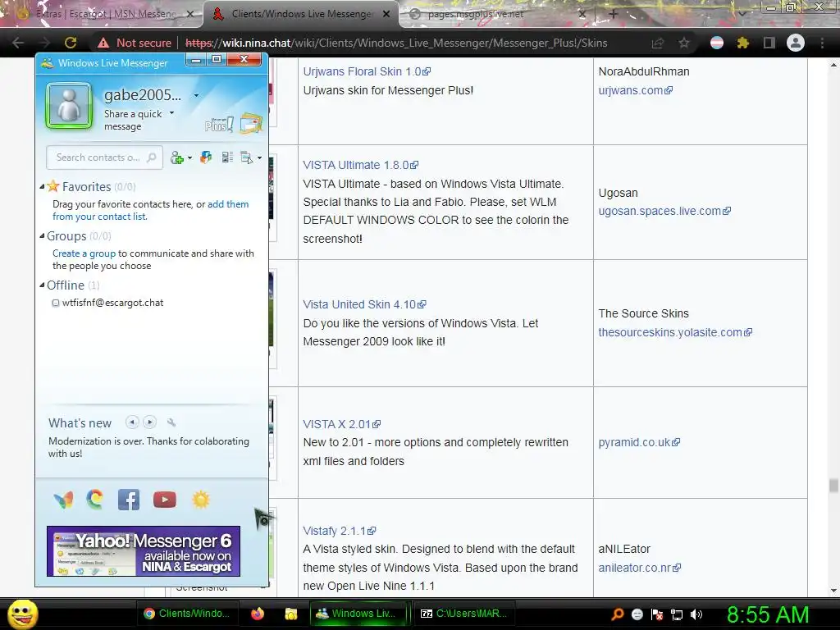The image size is (840, 630).
Task: Reload the wiki page
Action: coord(71,43)
